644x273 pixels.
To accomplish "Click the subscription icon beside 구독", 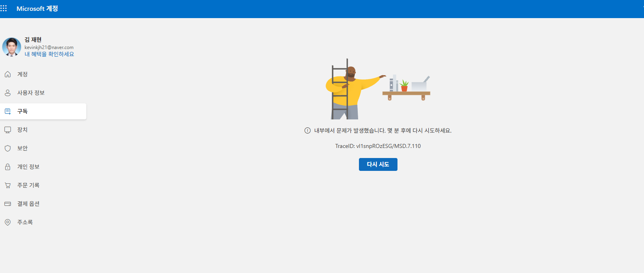I will click(x=8, y=111).
